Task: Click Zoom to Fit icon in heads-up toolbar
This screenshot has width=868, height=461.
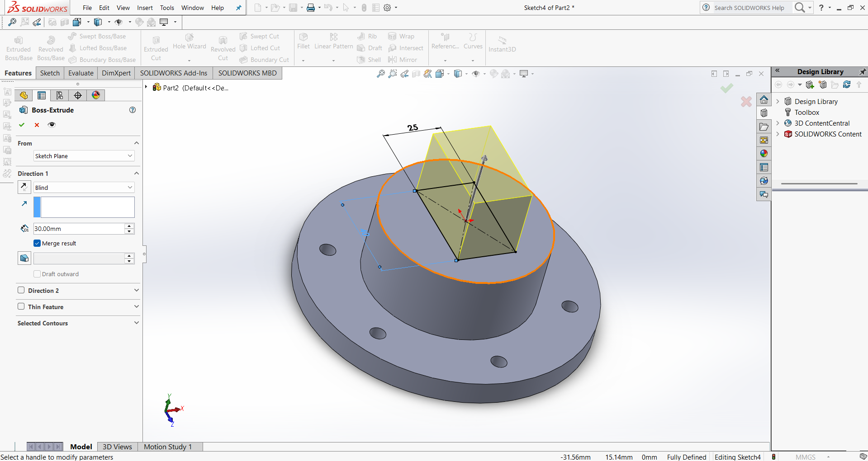Action: point(381,74)
